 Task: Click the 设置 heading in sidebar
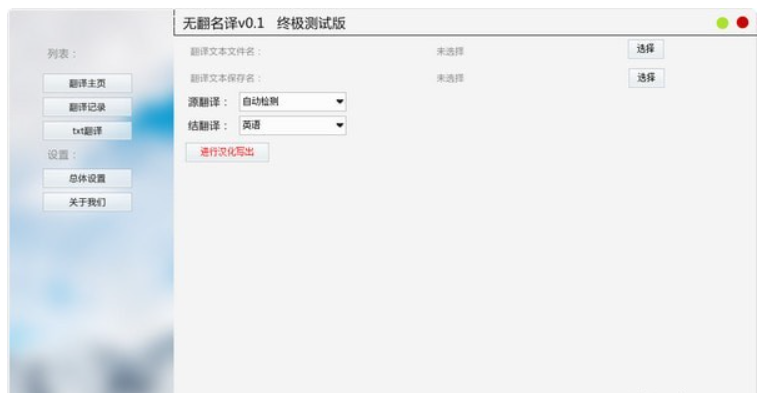click(x=62, y=155)
